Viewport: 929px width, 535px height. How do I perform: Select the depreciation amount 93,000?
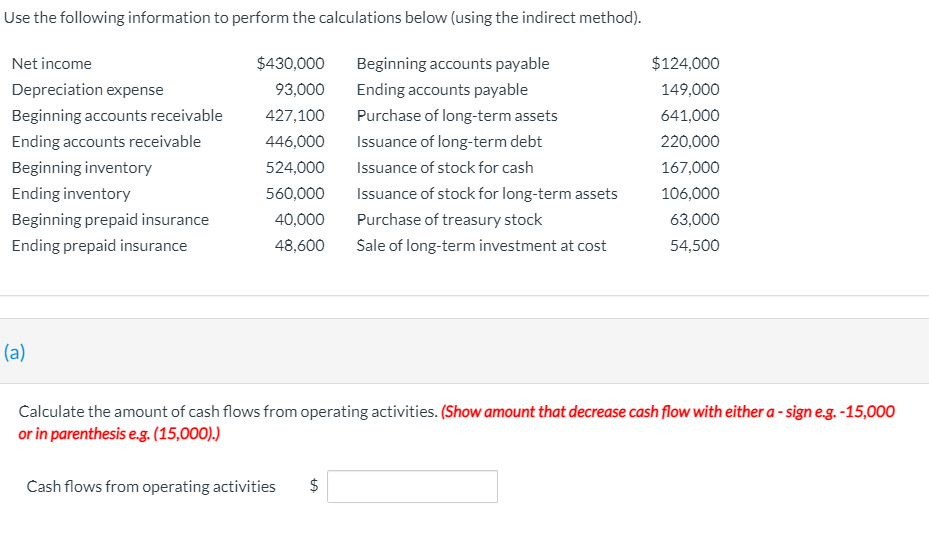tap(300, 89)
